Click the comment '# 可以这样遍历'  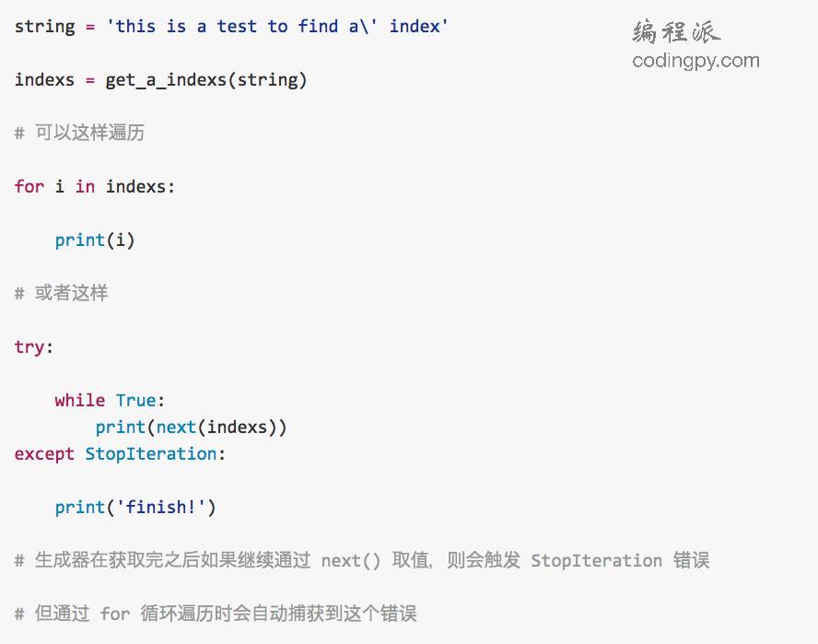79,133
